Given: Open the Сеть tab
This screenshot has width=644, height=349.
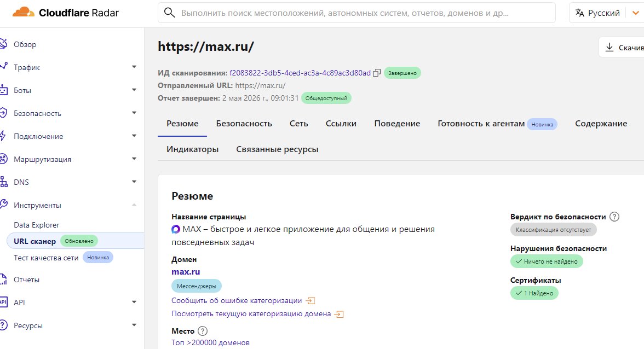Looking at the screenshot, I should (298, 124).
